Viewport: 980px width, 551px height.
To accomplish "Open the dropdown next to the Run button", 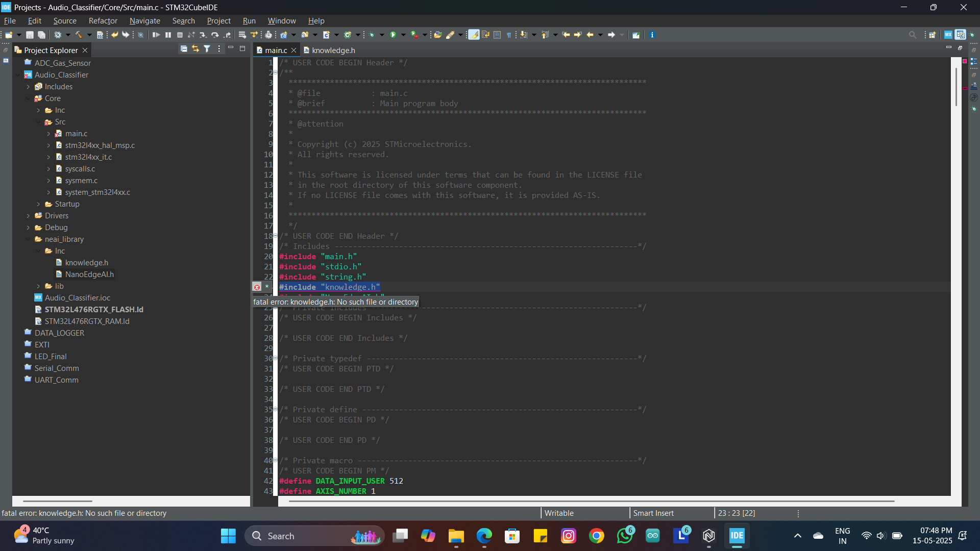I will [403, 35].
